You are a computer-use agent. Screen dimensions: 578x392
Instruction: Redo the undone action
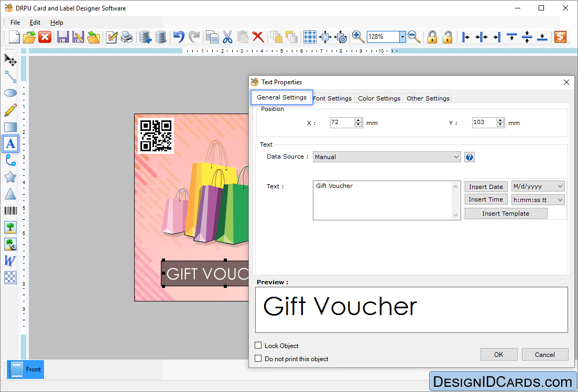pyautogui.click(x=194, y=37)
